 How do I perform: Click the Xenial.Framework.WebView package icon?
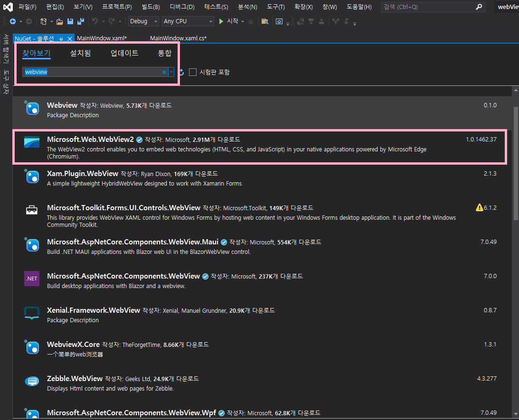click(32, 313)
